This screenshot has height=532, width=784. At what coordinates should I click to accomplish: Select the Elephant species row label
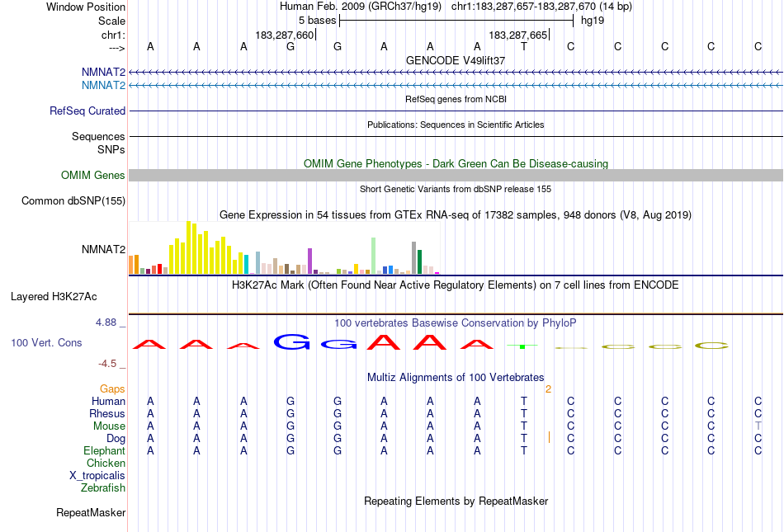105,450
